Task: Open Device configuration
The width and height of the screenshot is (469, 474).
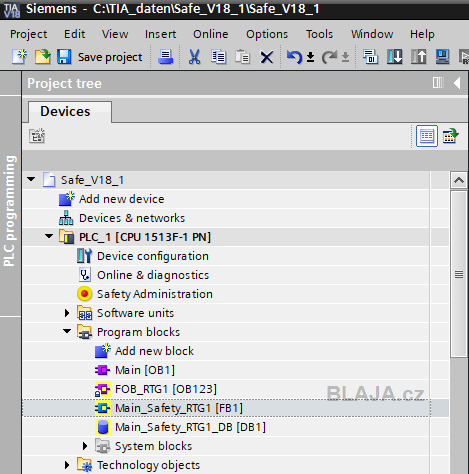Action: coord(153,256)
